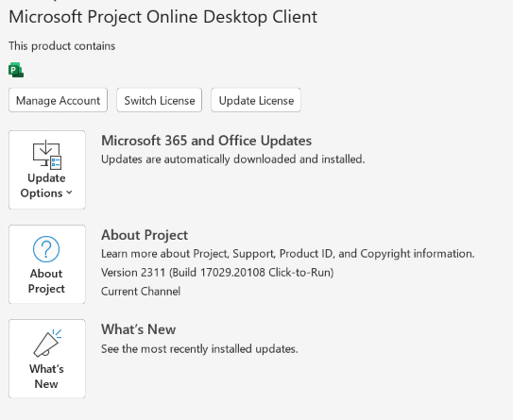Click the About Project heading text
This screenshot has height=420, width=513.
coord(145,235)
